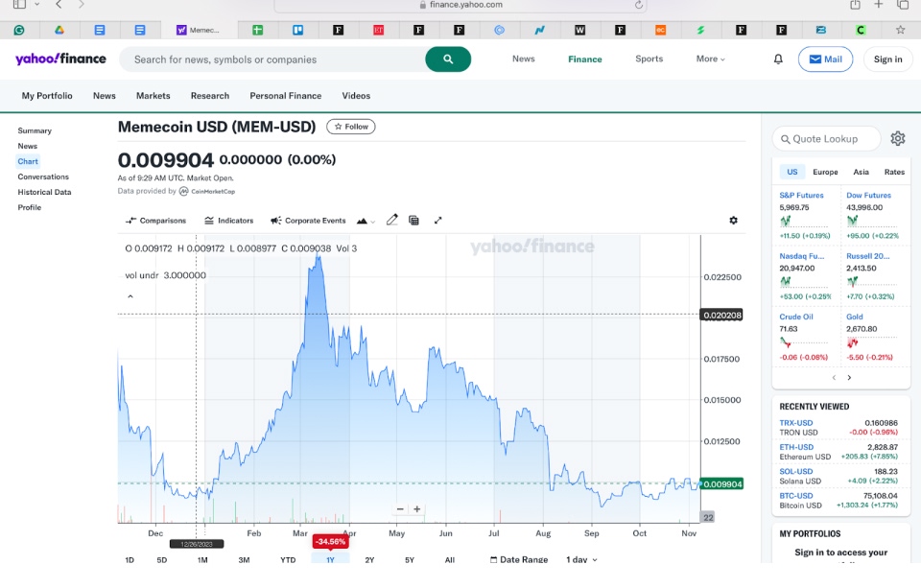Screen dimensions: 921x588
Task: Go to News in top navigation
Action: tap(524, 59)
